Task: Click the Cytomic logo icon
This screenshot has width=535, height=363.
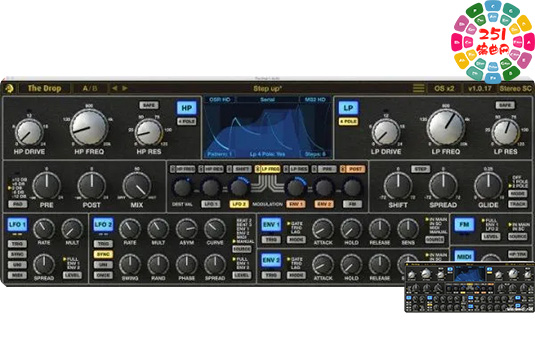Action: point(9,89)
